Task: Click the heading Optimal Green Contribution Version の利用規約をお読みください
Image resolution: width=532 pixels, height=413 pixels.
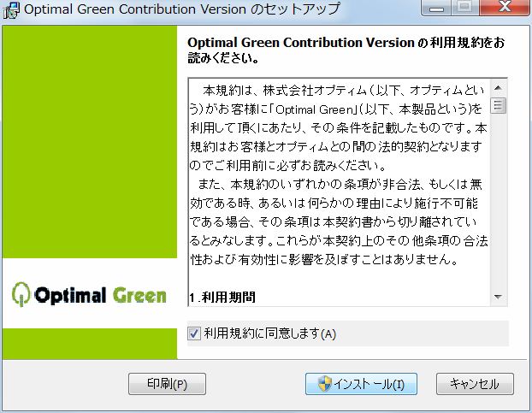Action: pos(346,50)
